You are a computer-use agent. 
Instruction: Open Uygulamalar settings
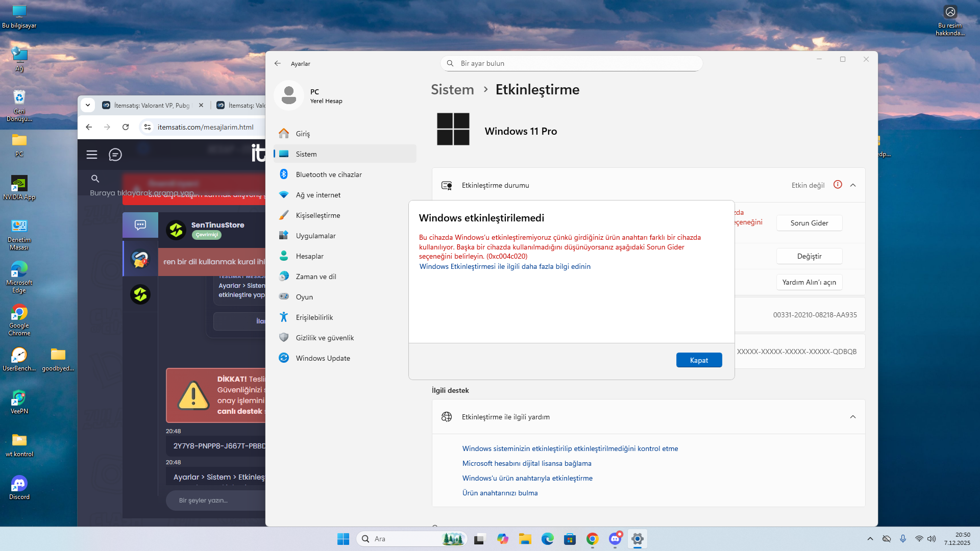pos(345,236)
